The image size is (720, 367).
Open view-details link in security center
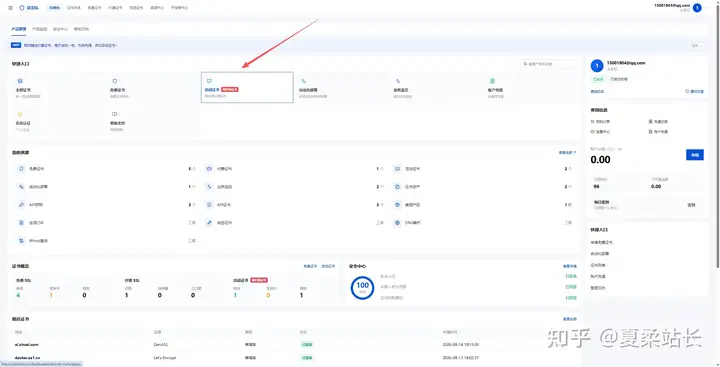(x=570, y=266)
